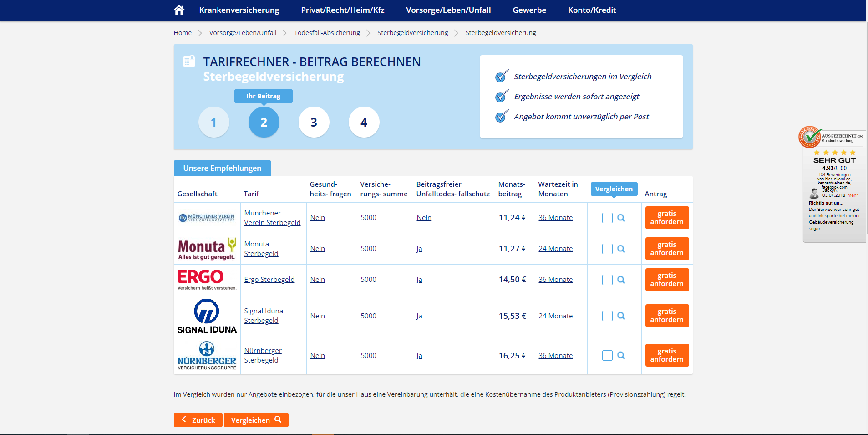Click the ERGO logo
Screen dimensions: 868x435
(x=207, y=280)
